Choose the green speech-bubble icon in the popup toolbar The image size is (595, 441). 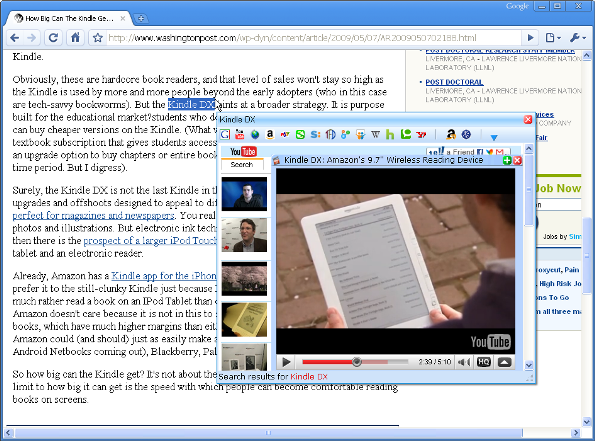pyautogui.click(x=406, y=134)
